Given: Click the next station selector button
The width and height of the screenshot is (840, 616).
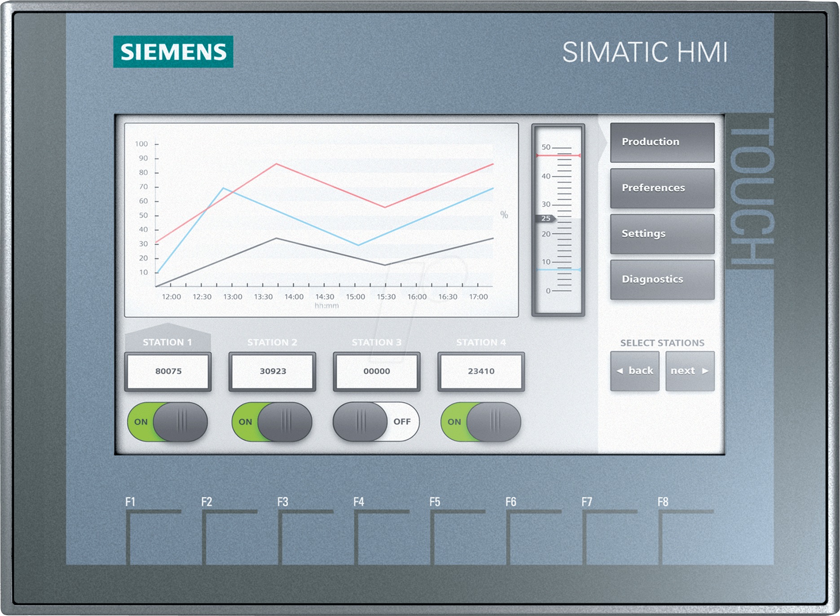Looking at the screenshot, I should 690,371.
